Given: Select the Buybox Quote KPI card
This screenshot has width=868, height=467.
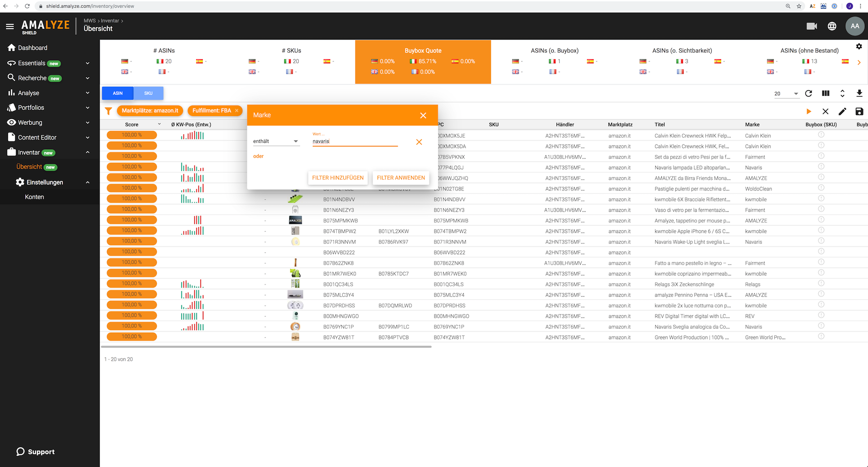Looking at the screenshot, I should pos(423,61).
